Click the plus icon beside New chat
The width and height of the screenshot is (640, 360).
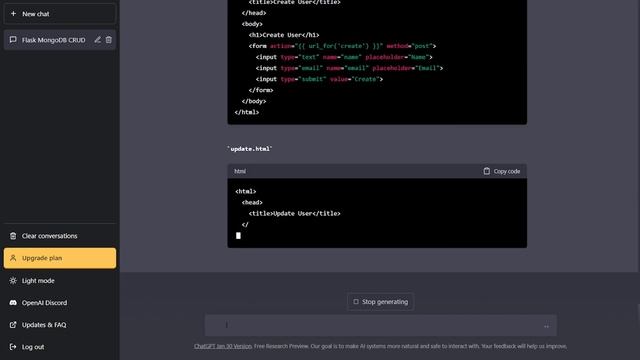(13, 14)
